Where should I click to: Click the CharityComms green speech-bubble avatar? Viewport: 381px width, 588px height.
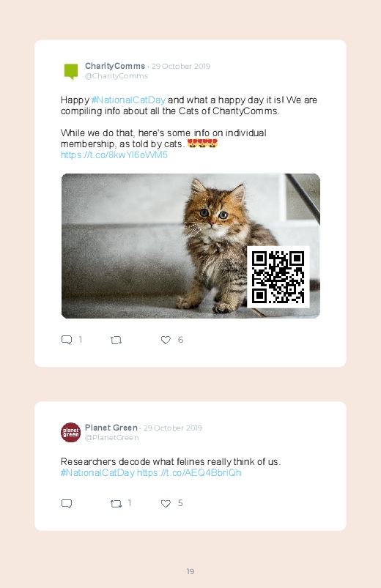click(x=71, y=71)
